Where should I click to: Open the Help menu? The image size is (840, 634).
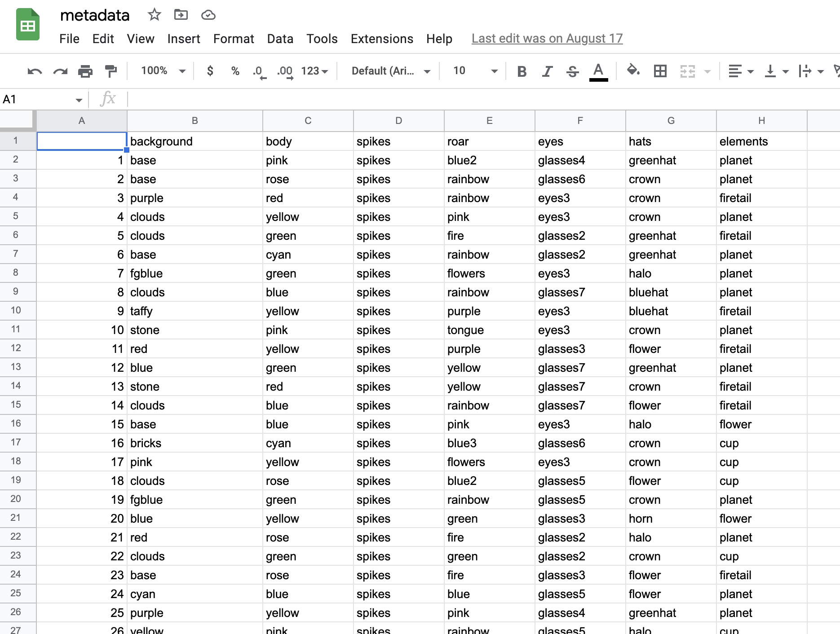(439, 39)
